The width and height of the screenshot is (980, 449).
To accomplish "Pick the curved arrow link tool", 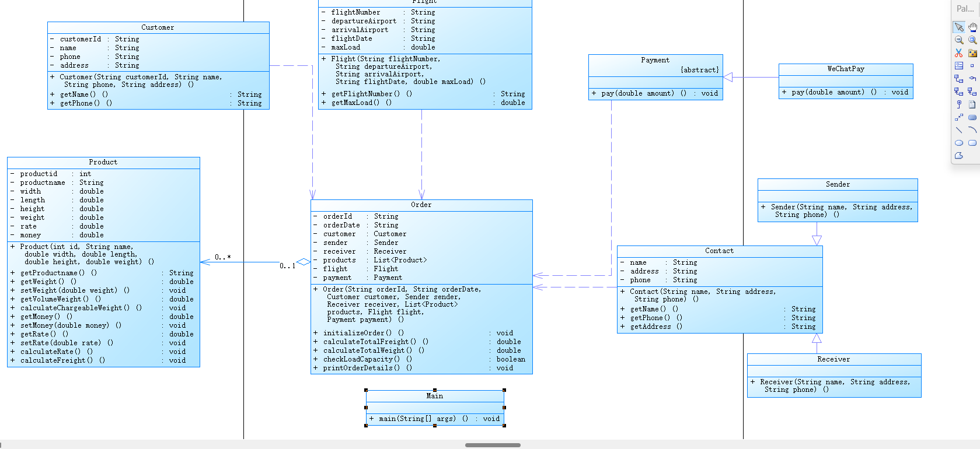I will (x=972, y=79).
